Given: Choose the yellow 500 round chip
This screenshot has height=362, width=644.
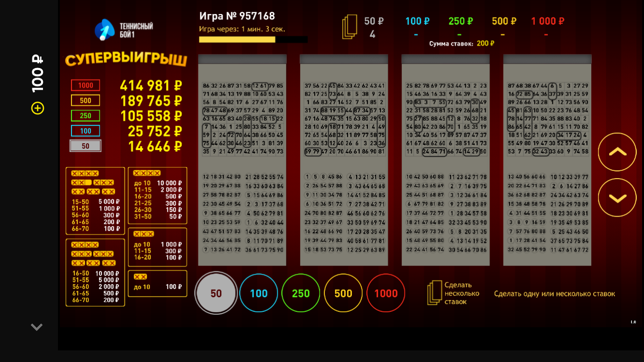Looking at the screenshot, I should coord(343,293).
